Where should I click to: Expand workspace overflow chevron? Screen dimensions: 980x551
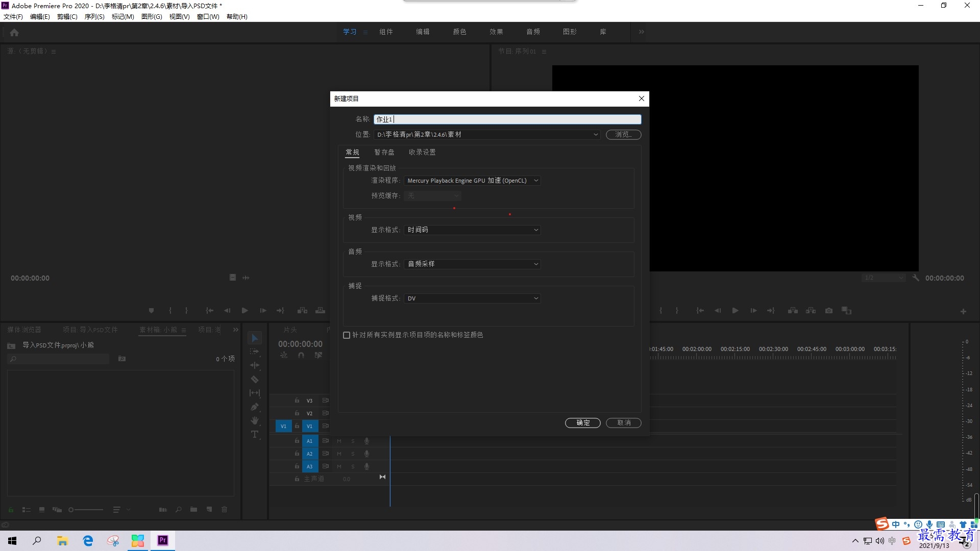(642, 32)
